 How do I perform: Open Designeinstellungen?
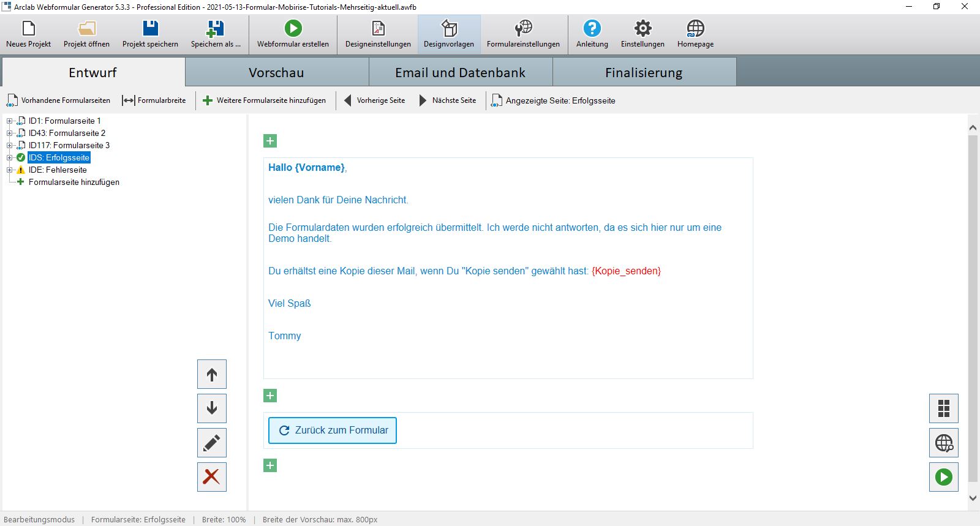[x=378, y=35]
